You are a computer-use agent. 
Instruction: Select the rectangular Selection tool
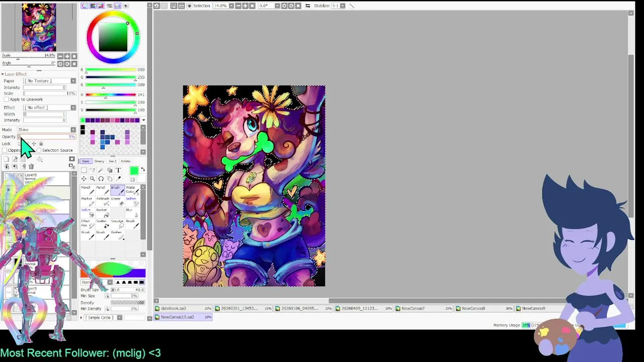click(84, 170)
